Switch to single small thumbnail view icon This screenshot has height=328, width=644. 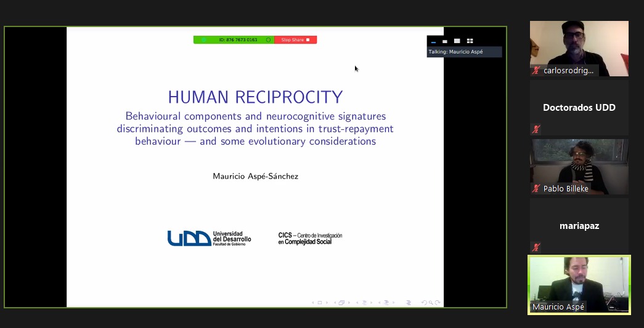[x=445, y=41]
